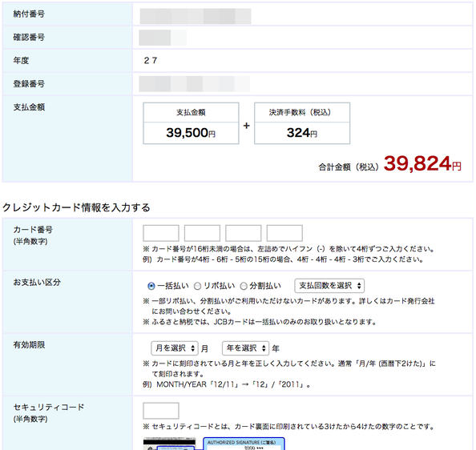This screenshot has height=450, width=476.
Task: Click the お支払い区分 label
Action: [37, 283]
